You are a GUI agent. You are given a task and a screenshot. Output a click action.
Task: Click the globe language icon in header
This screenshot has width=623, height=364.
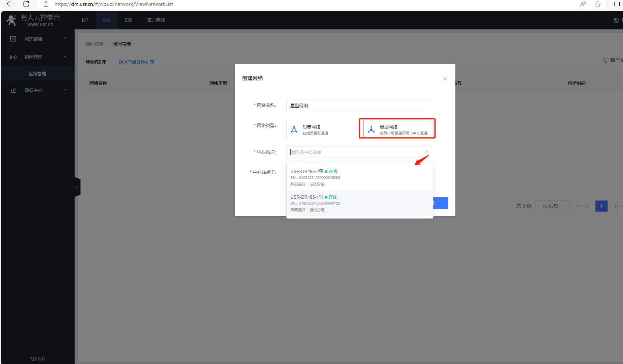(x=616, y=20)
